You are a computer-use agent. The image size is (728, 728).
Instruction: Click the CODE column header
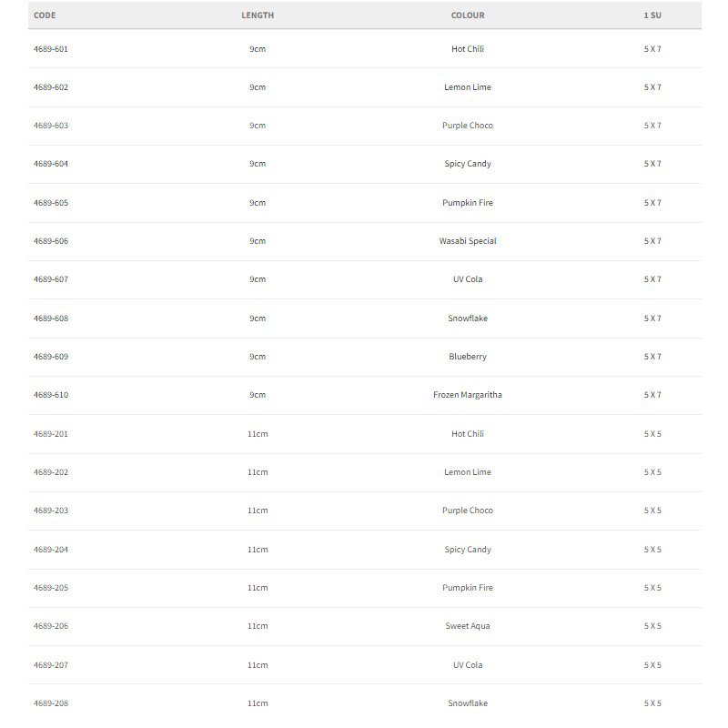[45, 15]
